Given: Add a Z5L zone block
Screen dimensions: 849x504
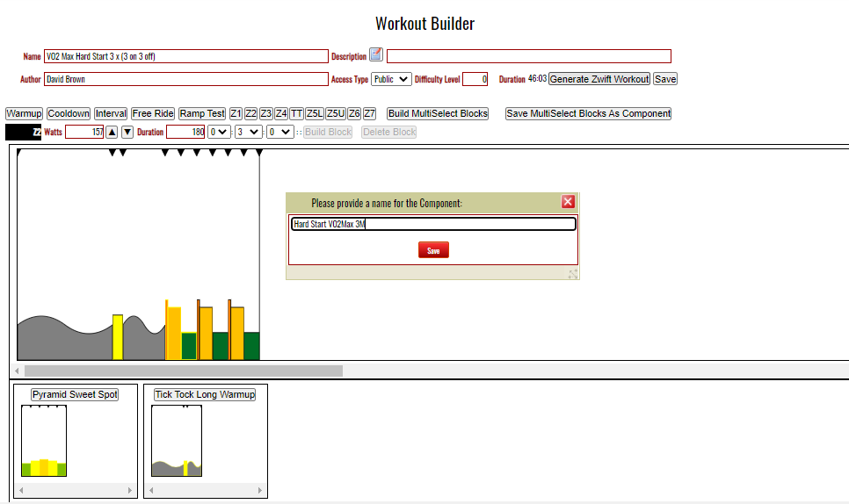Looking at the screenshot, I should [x=315, y=113].
